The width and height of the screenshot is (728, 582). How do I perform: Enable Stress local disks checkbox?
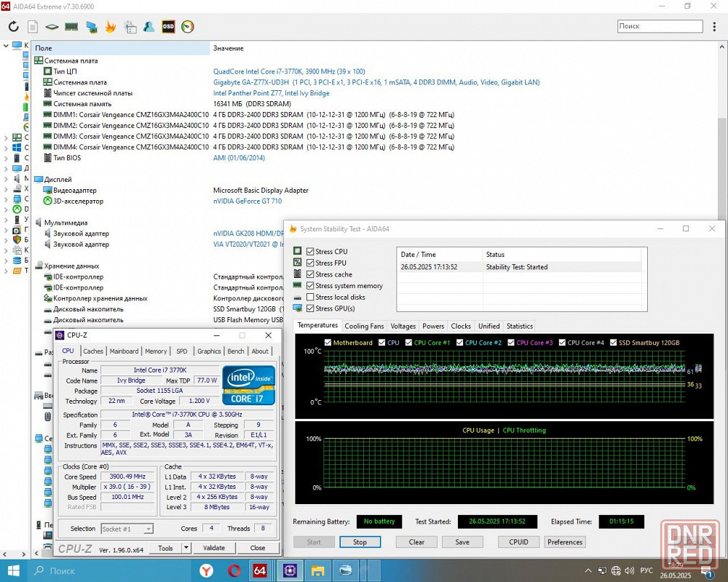310,297
